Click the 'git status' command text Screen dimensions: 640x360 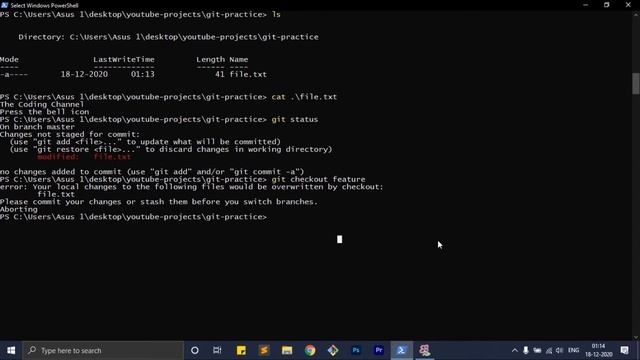pyautogui.click(x=295, y=119)
